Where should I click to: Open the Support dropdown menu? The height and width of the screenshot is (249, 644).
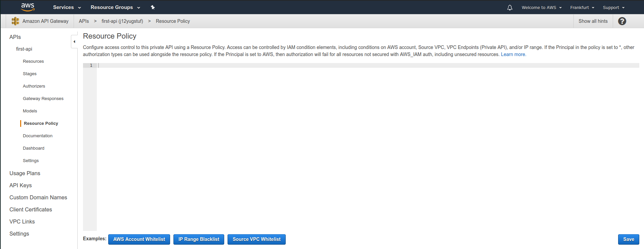[613, 7]
